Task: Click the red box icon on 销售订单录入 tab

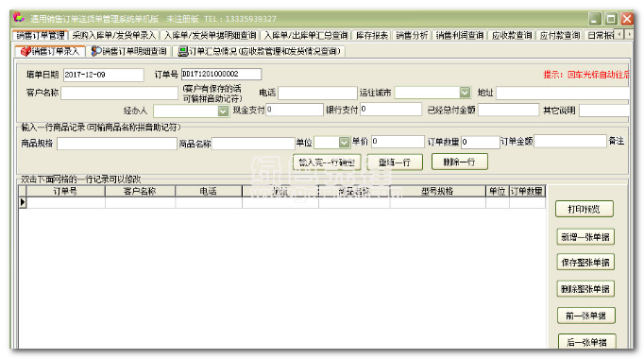Action: pyautogui.click(x=25, y=51)
